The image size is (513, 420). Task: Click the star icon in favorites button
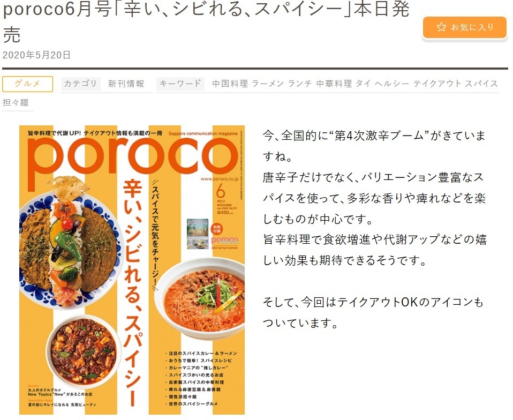click(x=441, y=27)
